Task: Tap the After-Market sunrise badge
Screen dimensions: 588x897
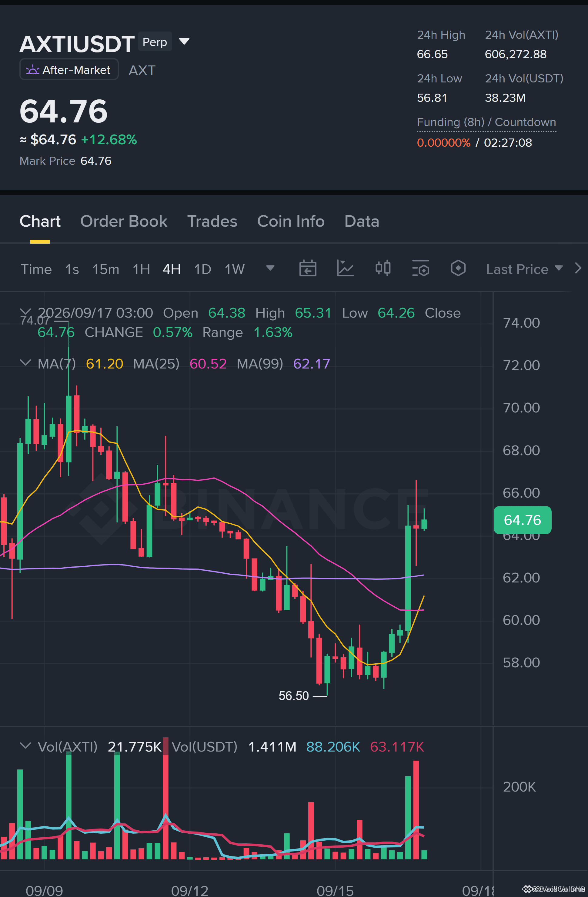Action: 69,70
